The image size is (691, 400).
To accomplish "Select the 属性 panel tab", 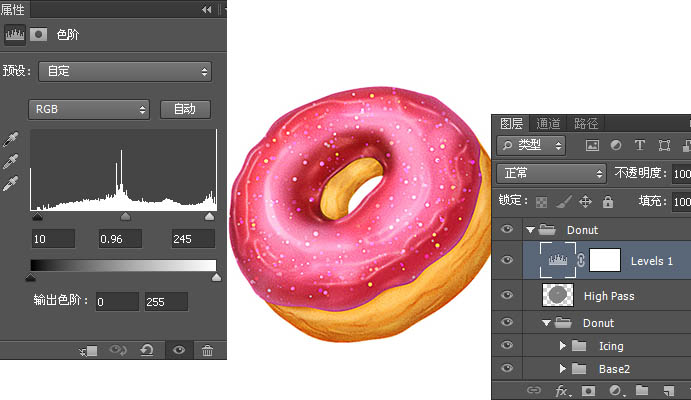I will (x=12, y=9).
